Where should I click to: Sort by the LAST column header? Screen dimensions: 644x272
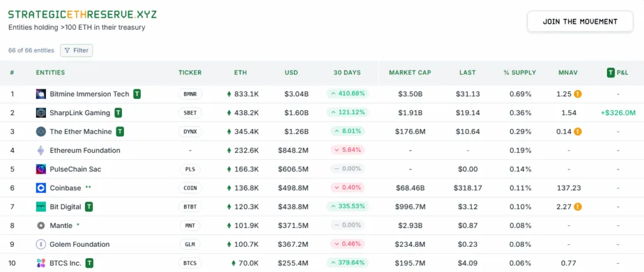467,73
